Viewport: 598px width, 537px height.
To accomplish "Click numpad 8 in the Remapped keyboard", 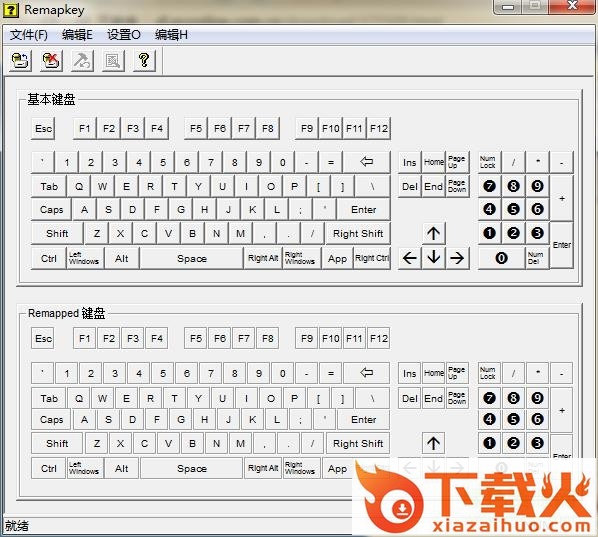I will [513, 399].
